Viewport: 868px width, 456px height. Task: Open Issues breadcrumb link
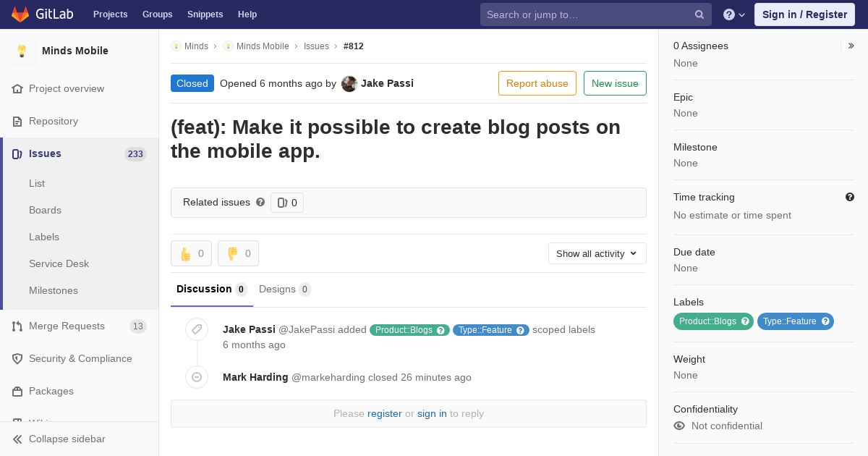click(316, 46)
